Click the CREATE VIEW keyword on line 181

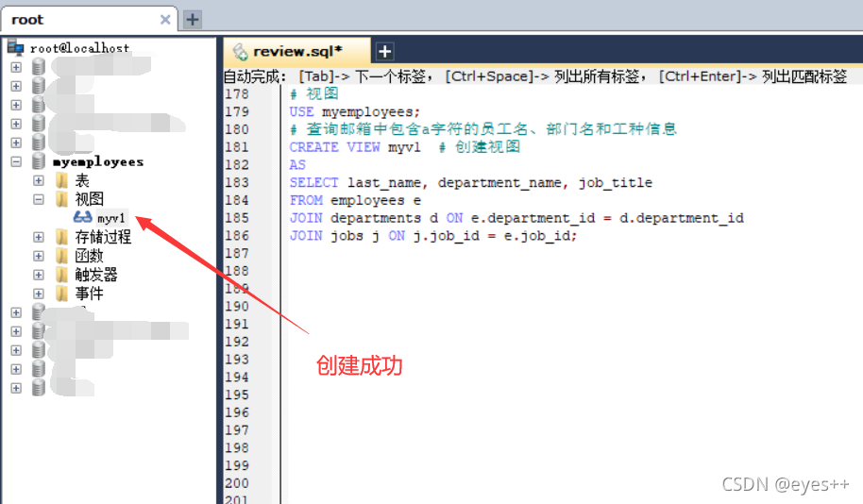334,147
